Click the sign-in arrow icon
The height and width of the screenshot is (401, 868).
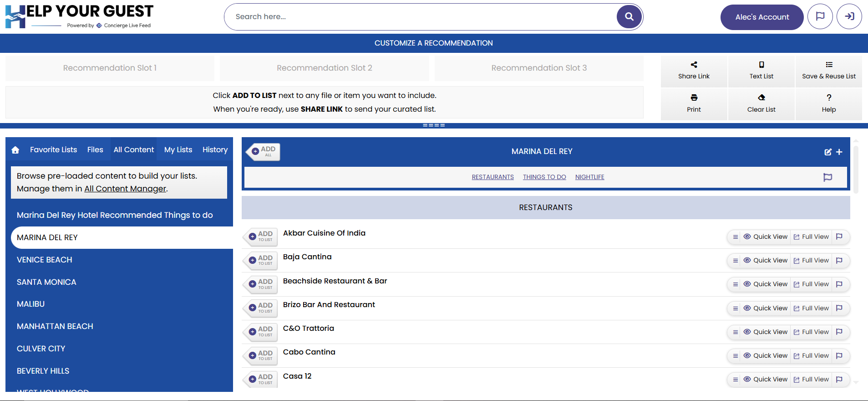849,16
